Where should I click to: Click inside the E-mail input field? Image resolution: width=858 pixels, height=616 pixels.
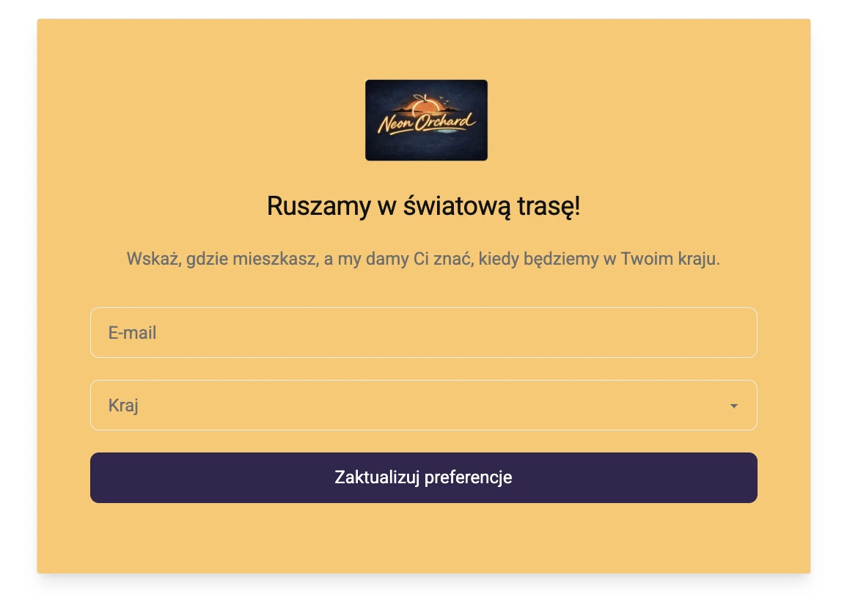pyautogui.click(x=424, y=332)
